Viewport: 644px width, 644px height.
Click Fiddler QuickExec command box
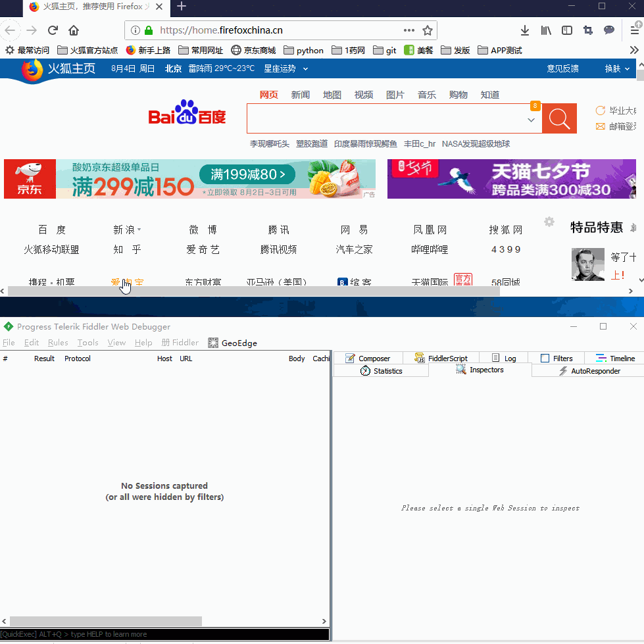(164, 634)
